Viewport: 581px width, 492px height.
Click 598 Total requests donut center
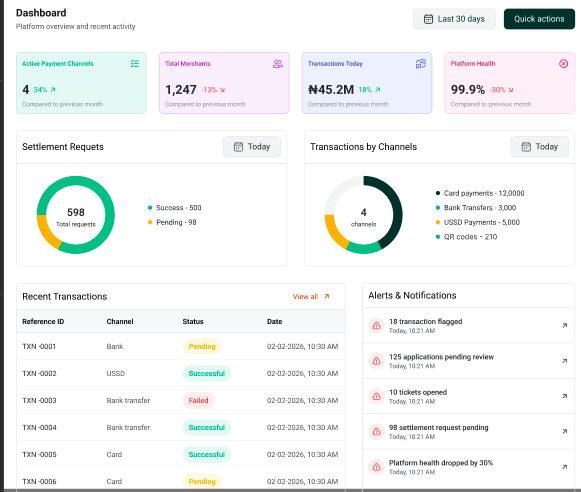[76, 216]
